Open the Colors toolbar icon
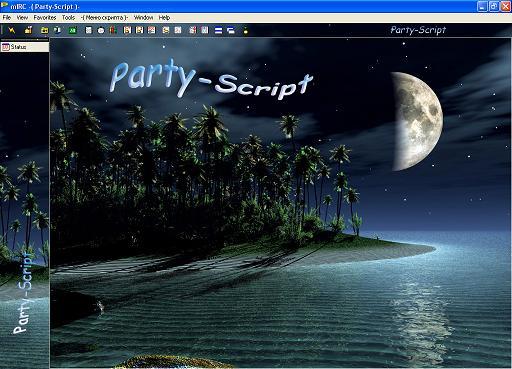This screenshot has height=369, width=512. [x=113, y=30]
